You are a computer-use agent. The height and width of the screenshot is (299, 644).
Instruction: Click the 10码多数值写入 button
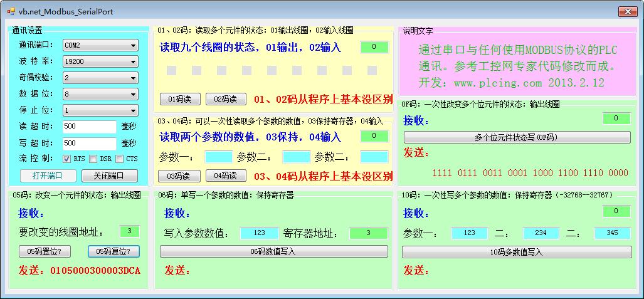[x=516, y=252]
